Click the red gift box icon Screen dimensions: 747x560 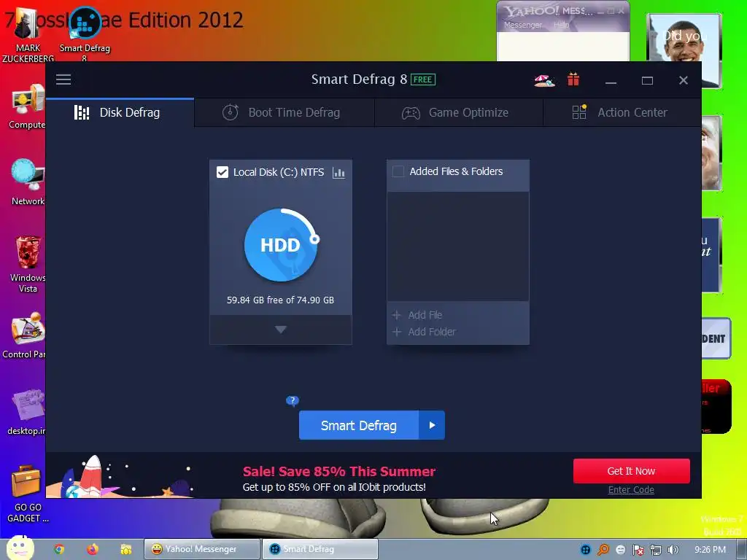[573, 79]
